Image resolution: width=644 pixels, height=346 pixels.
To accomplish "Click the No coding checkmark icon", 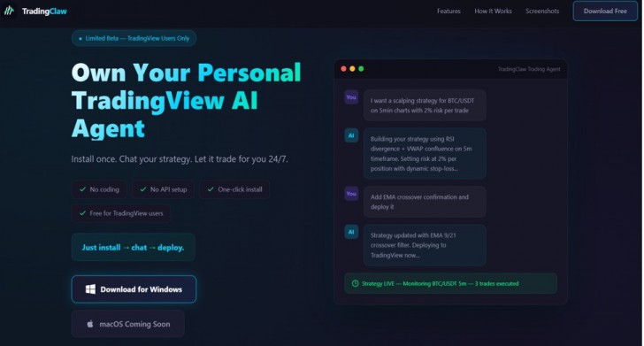I will [x=82, y=189].
